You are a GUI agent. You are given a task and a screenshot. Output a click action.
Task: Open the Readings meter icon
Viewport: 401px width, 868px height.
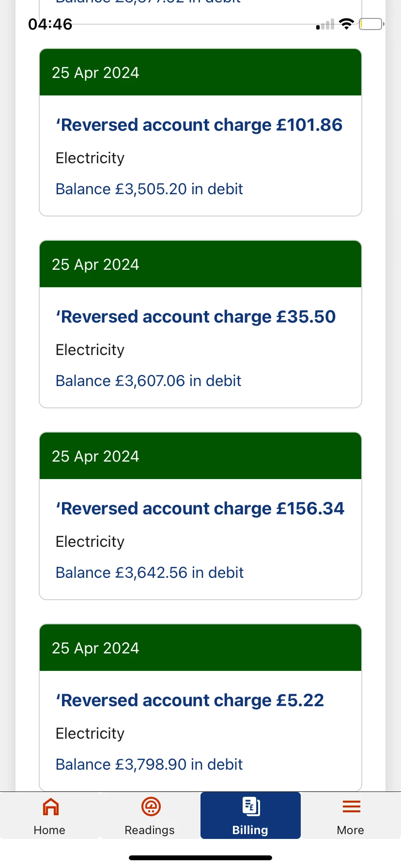pyautogui.click(x=151, y=807)
